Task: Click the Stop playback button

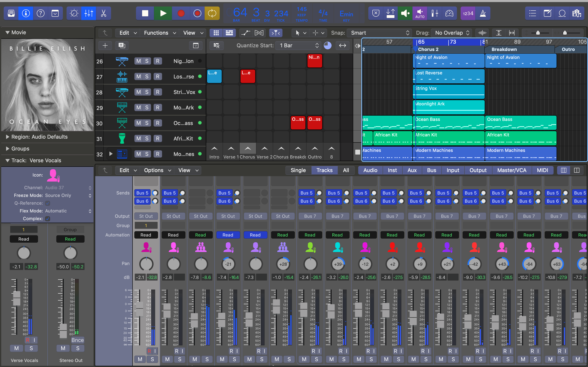Action: coord(145,13)
